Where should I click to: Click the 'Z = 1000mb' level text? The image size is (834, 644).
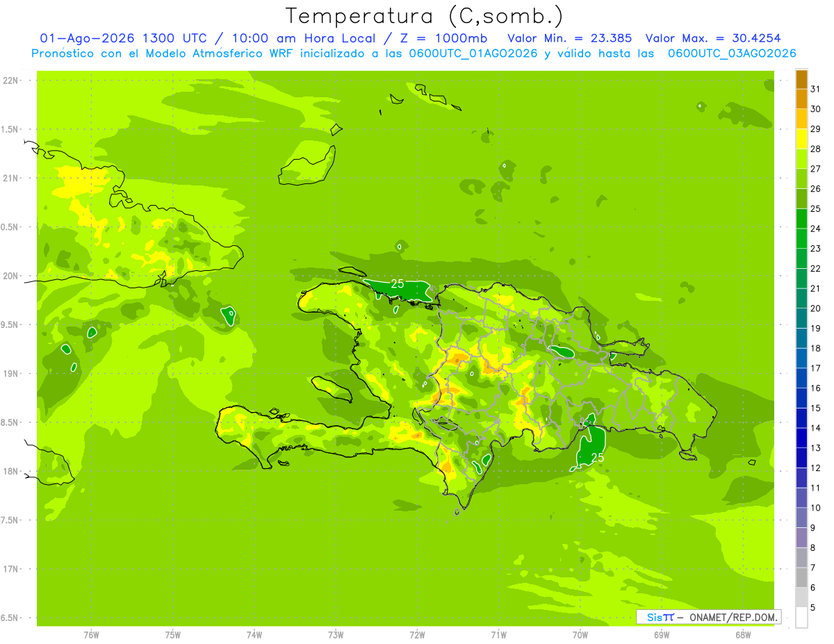tap(443, 38)
